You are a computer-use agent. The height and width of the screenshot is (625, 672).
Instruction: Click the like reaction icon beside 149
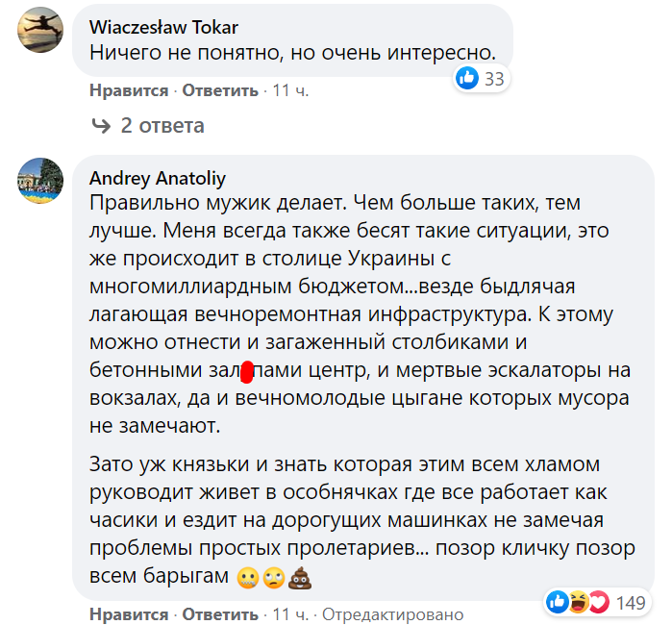[x=557, y=603]
